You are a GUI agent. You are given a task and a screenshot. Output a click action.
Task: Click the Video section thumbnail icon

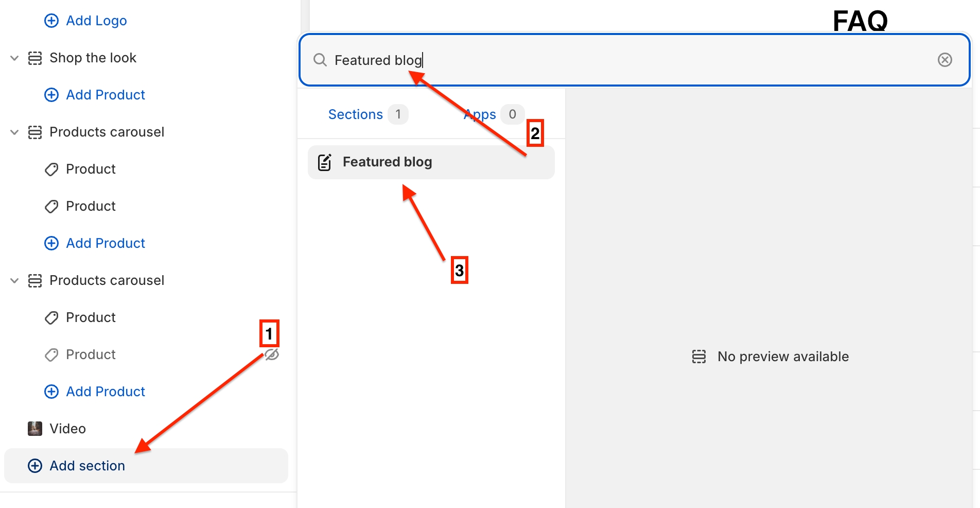pyautogui.click(x=35, y=429)
